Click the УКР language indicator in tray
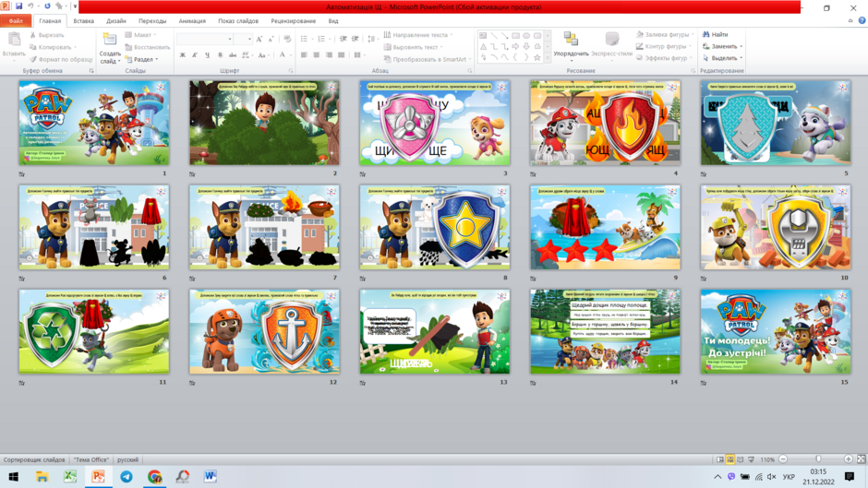The height and width of the screenshot is (488, 868). tap(789, 476)
